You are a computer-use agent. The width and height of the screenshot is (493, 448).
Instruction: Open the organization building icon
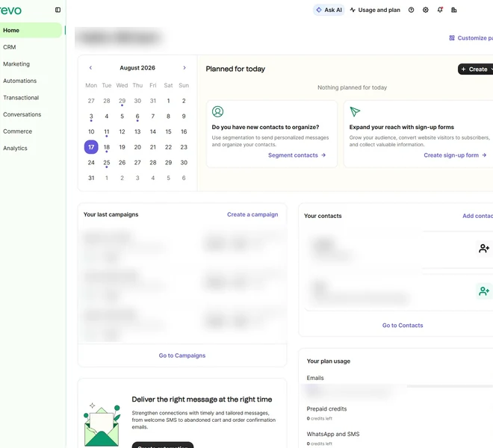454,10
